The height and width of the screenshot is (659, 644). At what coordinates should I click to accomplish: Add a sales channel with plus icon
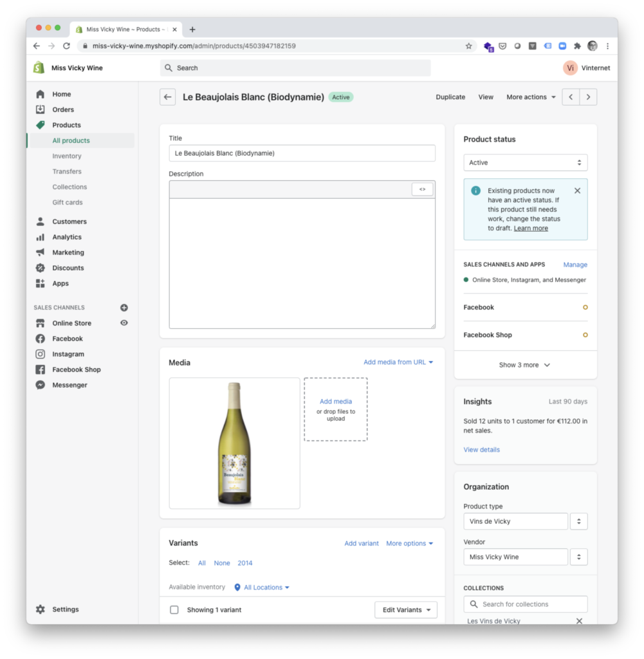click(124, 308)
